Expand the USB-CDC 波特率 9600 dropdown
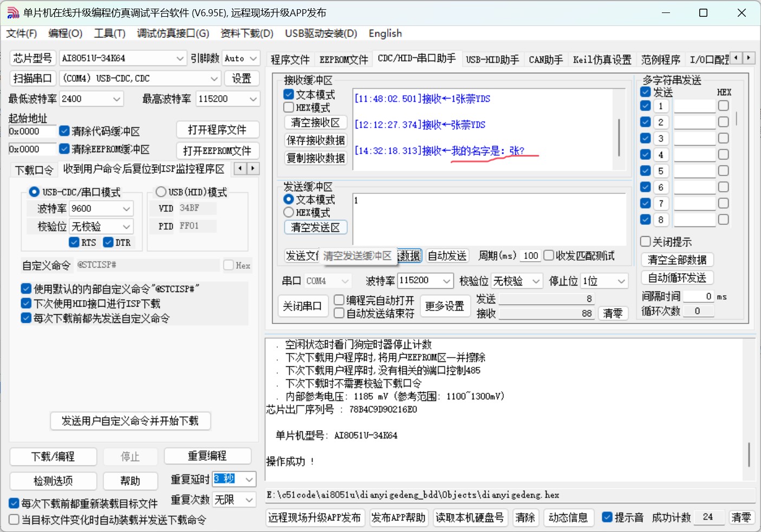The width and height of the screenshot is (761, 532). click(127, 209)
